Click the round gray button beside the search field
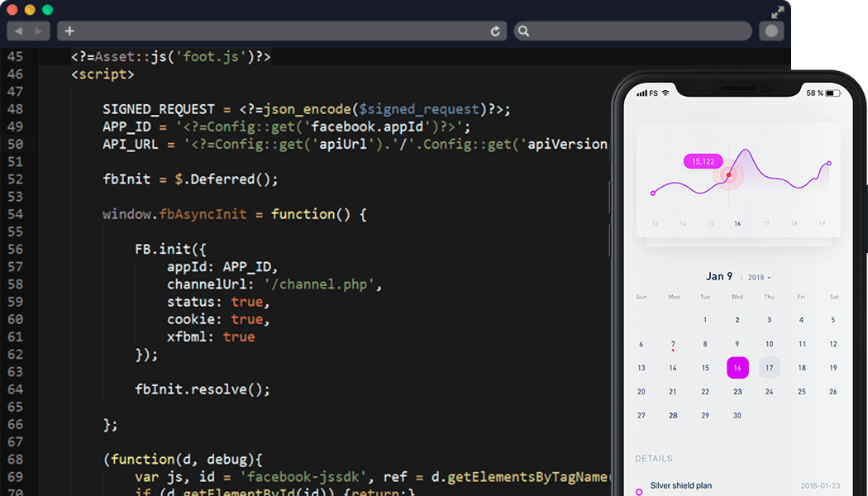Image resolution: width=868 pixels, height=496 pixels. pyautogui.click(x=771, y=31)
